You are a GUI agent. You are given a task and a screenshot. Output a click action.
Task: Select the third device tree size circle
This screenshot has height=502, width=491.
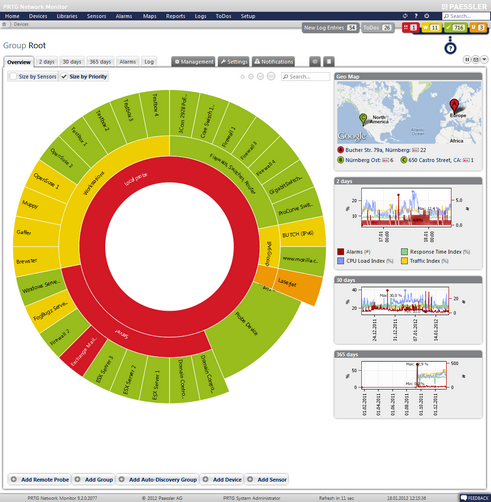(260, 76)
